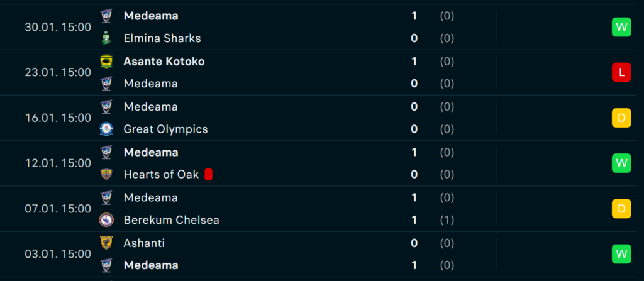The height and width of the screenshot is (281, 644).
Task: Click the Great Olympics team crest
Action: [x=106, y=129]
